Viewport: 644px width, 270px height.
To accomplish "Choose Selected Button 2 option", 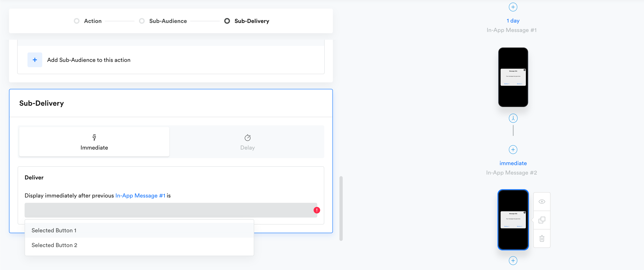I will pyautogui.click(x=55, y=245).
